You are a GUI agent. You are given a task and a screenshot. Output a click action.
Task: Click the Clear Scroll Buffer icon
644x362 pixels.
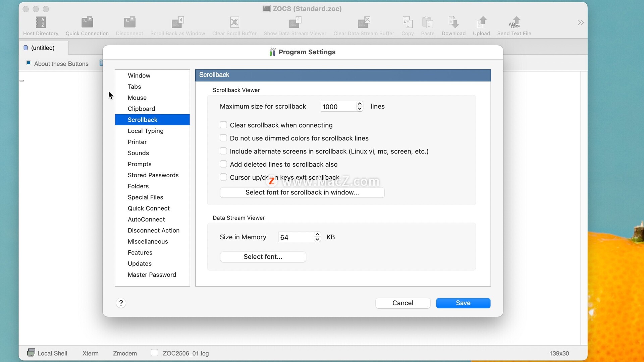pos(234,22)
